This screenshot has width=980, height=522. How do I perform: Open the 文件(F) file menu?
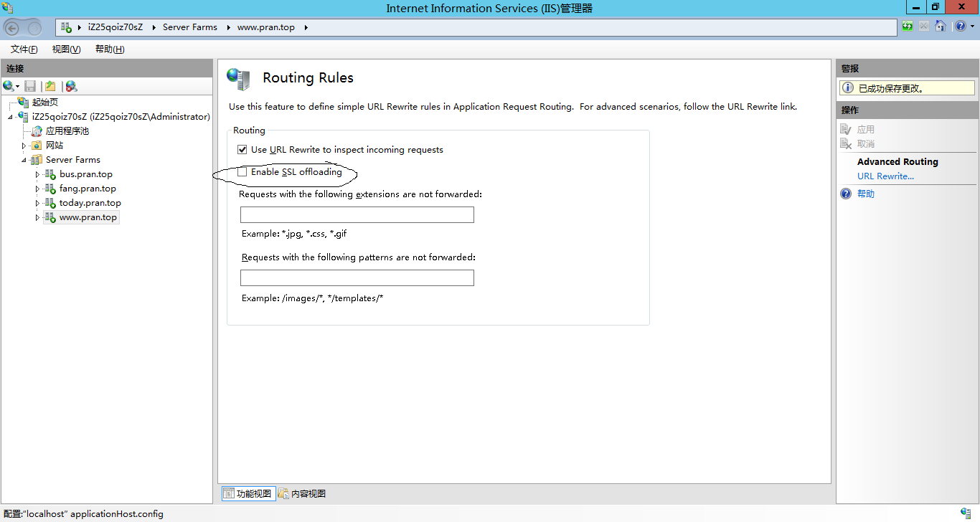click(24, 49)
